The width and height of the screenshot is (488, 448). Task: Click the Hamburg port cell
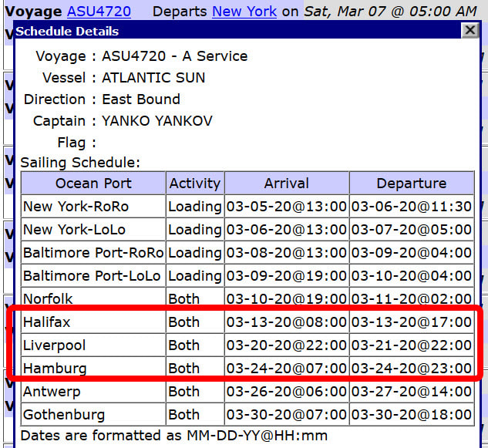coord(54,369)
